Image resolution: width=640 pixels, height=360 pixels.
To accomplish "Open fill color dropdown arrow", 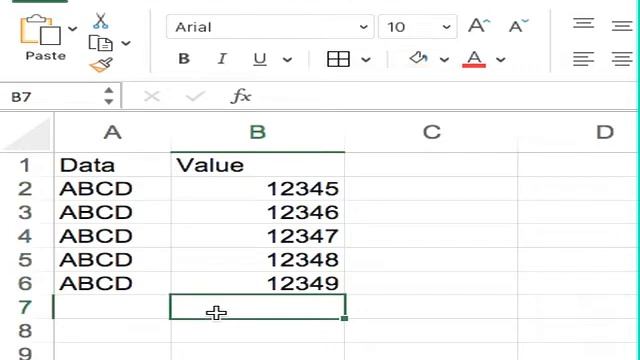I will (x=444, y=60).
